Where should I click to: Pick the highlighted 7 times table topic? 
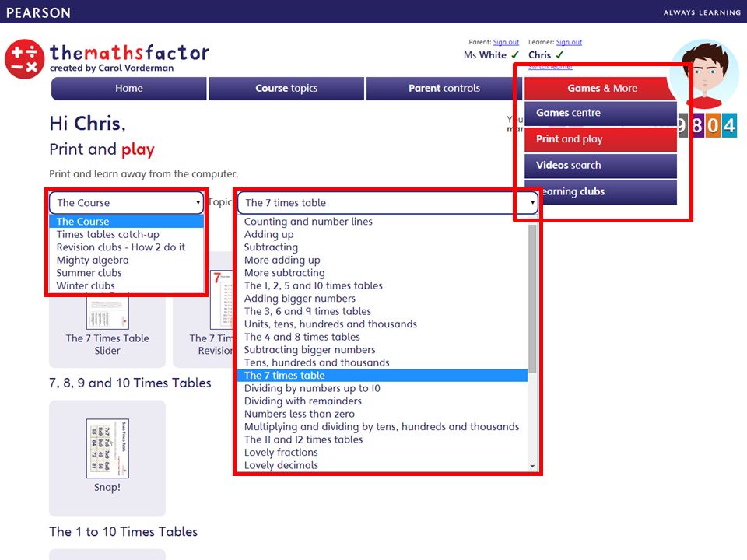click(x=383, y=376)
